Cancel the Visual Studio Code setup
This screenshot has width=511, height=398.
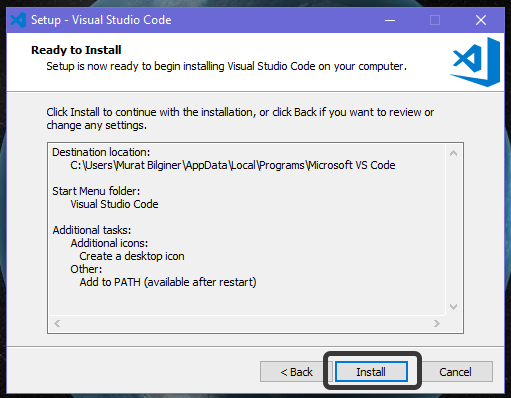pos(455,371)
